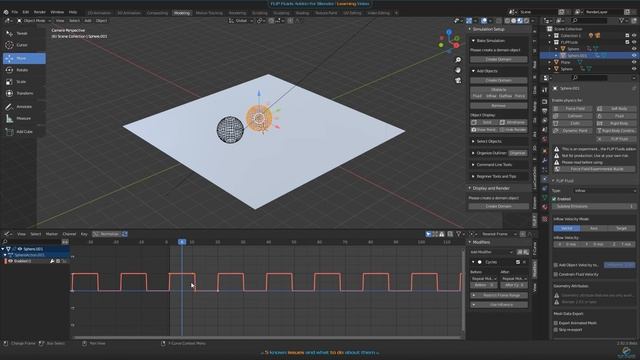Toggle visibility of Plane in the outliner

634,62
